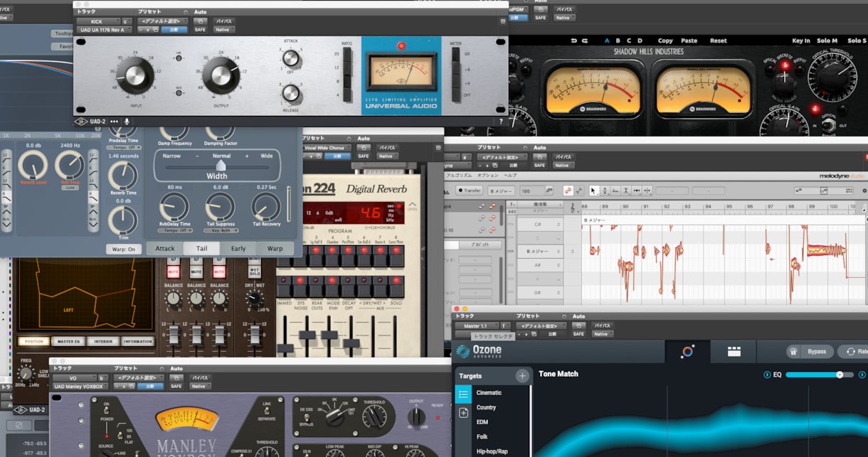Viewport: 868px width, 457px height.
Task: Toggle the IMMED button on Lexicon 224
Action: [x=285, y=286]
